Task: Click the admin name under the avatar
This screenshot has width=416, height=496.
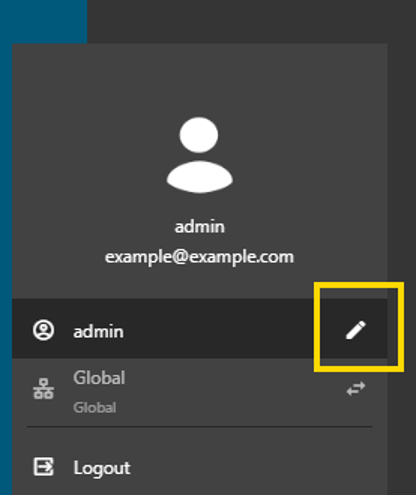Action: (199, 227)
